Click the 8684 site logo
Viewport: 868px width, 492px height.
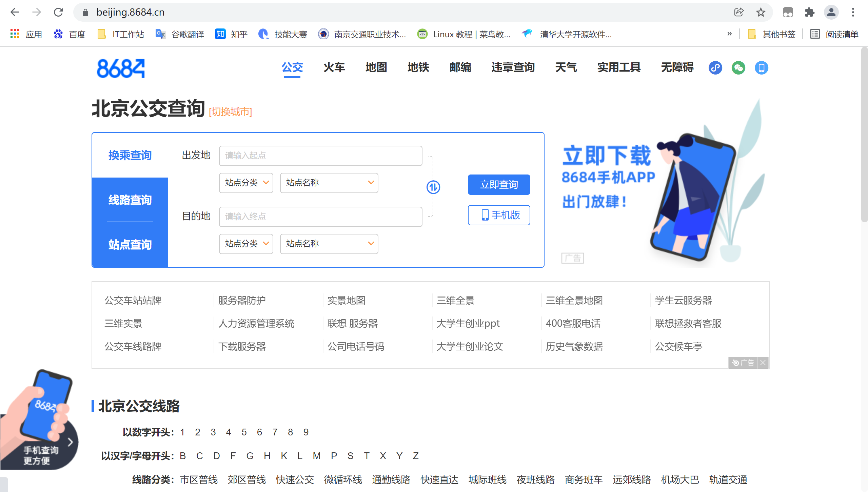[121, 68]
